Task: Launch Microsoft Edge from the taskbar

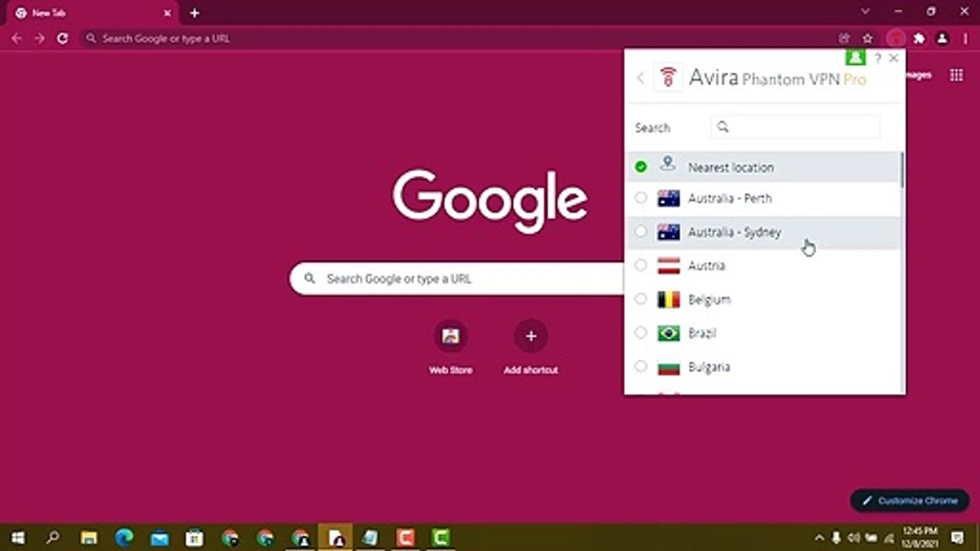Action: [x=124, y=537]
